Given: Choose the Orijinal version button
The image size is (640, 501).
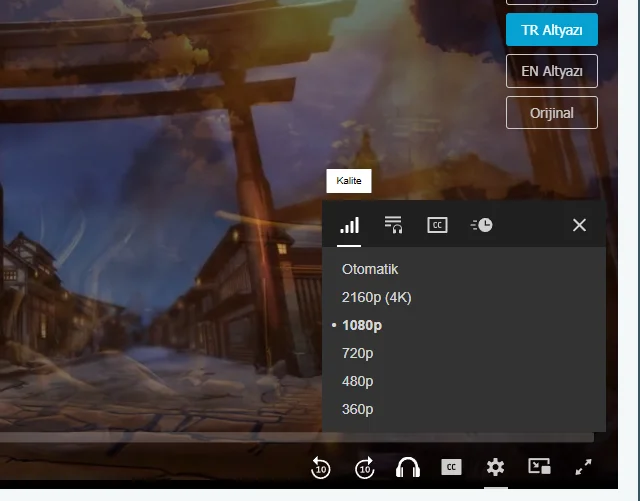Looking at the screenshot, I should coord(552,113).
